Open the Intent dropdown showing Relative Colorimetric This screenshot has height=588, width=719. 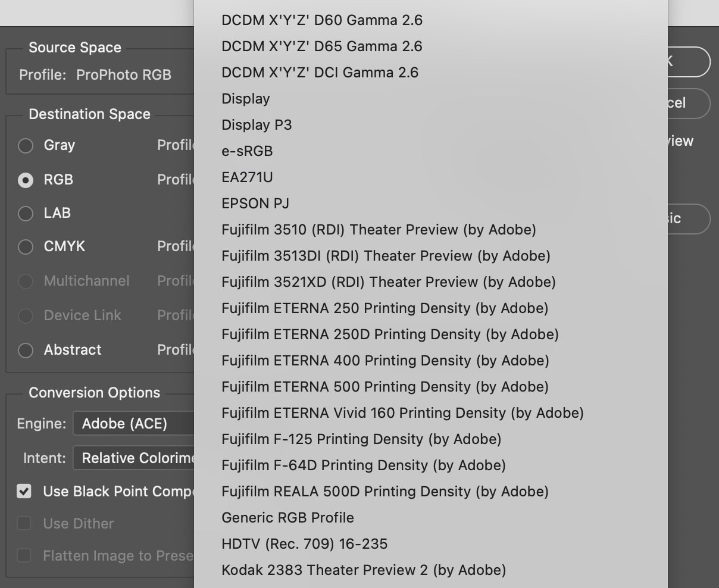134,458
